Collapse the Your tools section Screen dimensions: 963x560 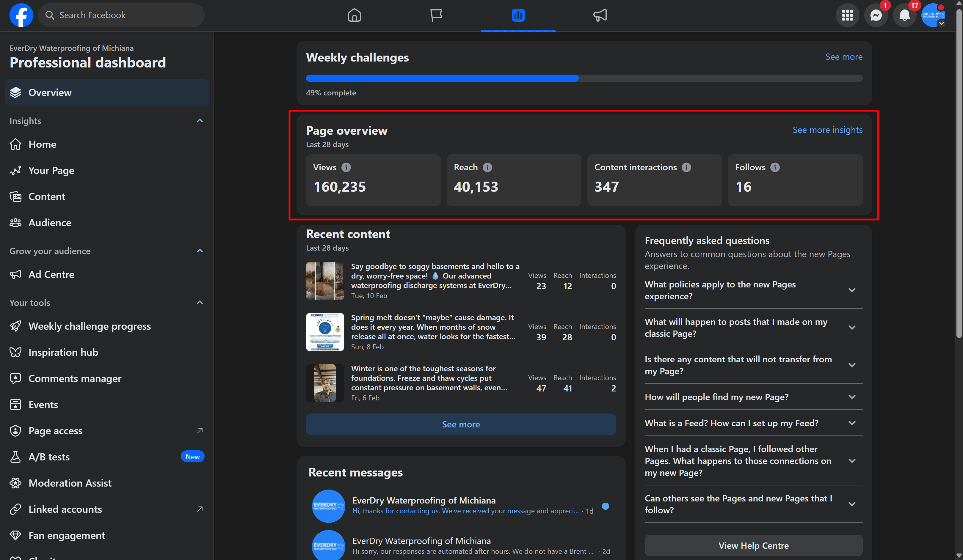tap(200, 303)
